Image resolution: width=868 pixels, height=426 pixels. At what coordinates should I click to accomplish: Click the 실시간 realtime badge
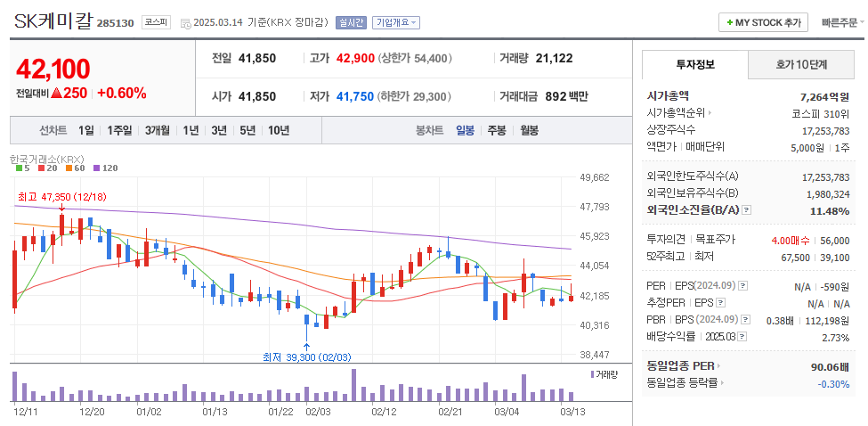(x=351, y=22)
